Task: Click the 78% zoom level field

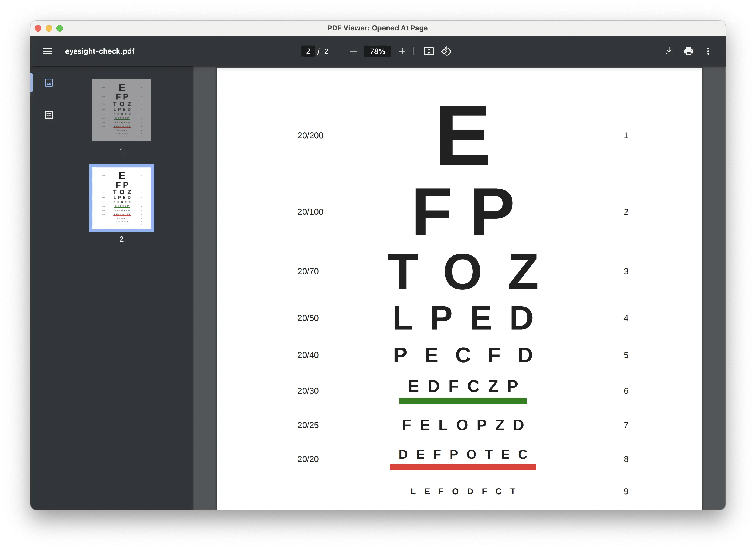Action: point(377,51)
